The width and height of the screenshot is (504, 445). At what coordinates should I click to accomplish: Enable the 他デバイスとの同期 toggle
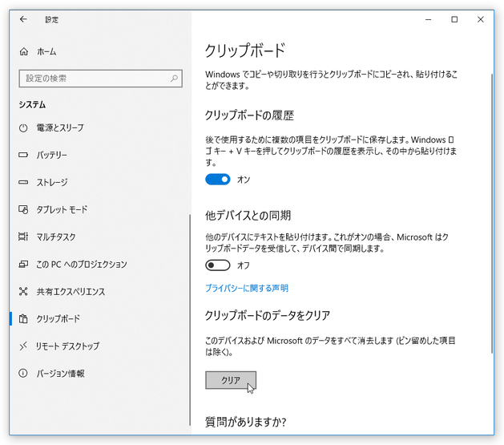pyautogui.click(x=218, y=265)
